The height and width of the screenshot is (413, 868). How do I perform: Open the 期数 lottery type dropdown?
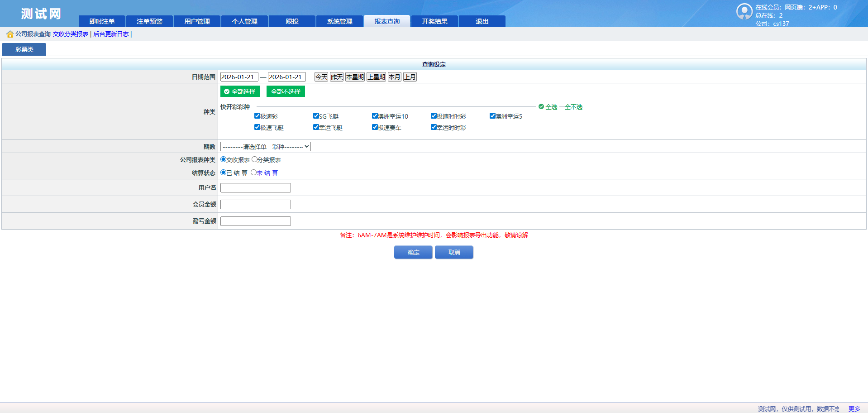click(265, 147)
